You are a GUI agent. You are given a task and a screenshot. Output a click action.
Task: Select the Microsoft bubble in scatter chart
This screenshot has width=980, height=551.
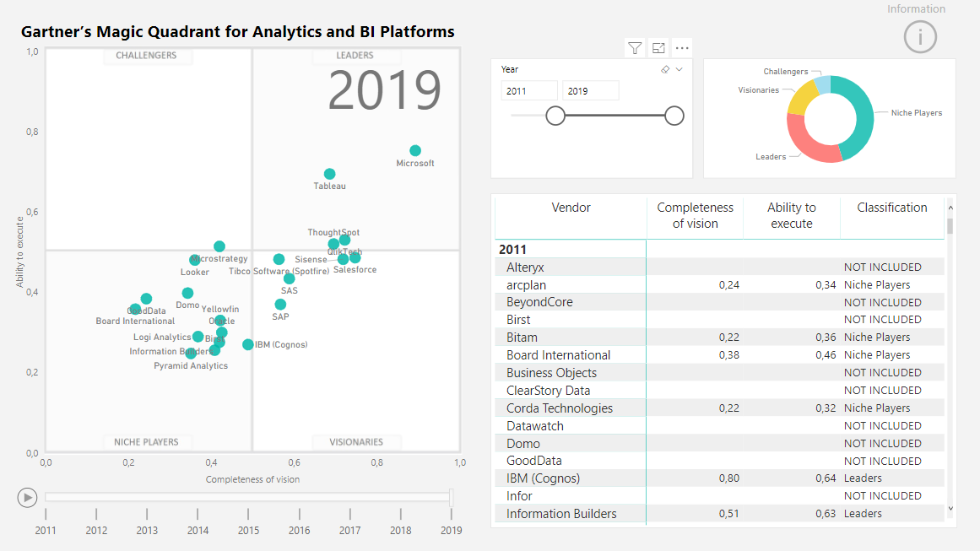pyautogui.click(x=415, y=150)
